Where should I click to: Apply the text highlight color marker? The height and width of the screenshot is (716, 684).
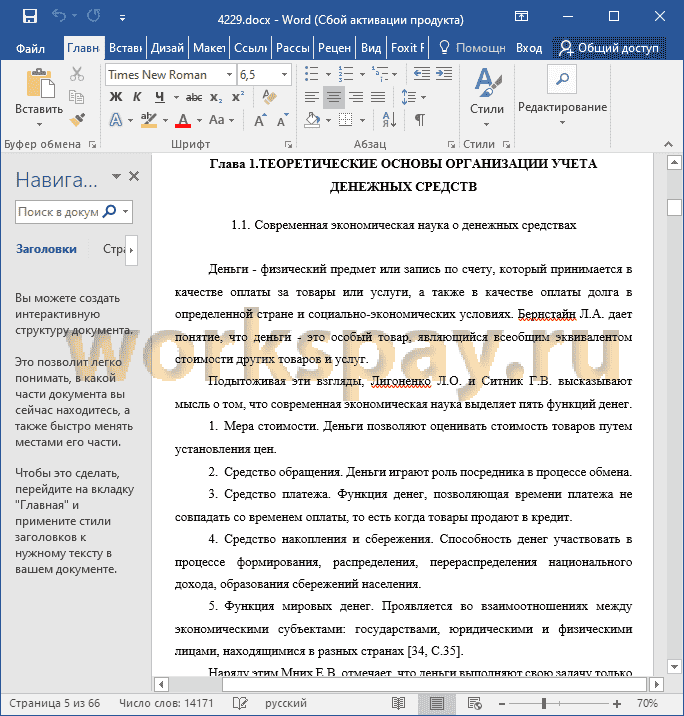(148, 120)
